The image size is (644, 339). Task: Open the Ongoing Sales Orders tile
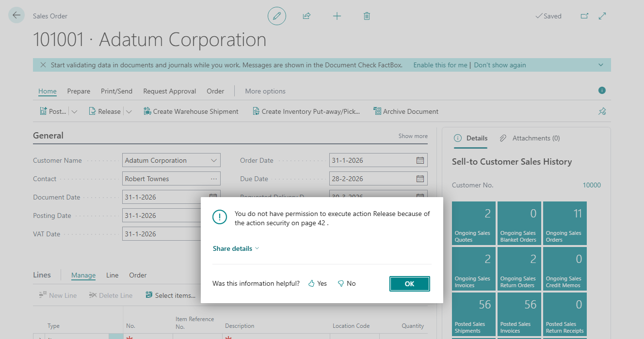tap(565, 223)
